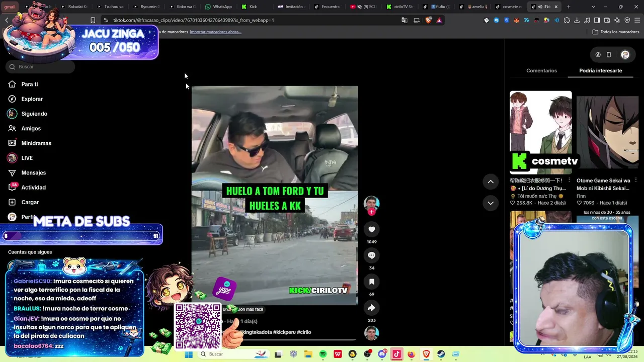Open Amigos in TikTok sidebar

tap(31, 129)
